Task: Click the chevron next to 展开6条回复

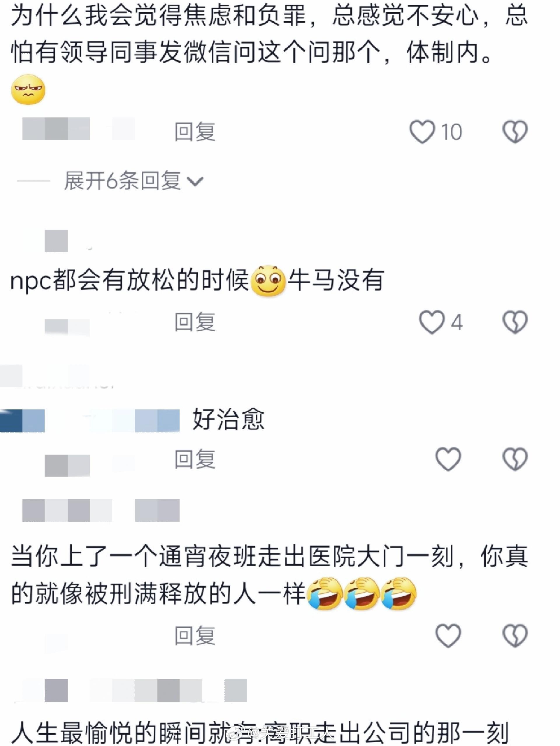Action: point(195,182)
